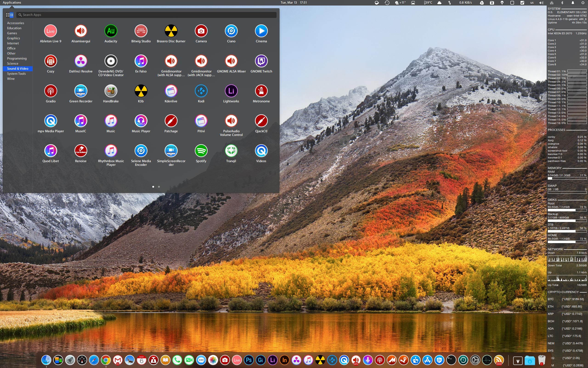Open Ex Falso tag editor
The height and width of the screenshot is (368, 588).
tap(141, 64)
